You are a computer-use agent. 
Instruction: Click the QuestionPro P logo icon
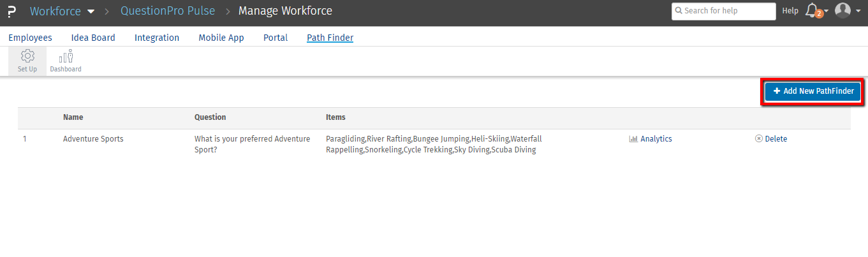click(x=12, y=11)
